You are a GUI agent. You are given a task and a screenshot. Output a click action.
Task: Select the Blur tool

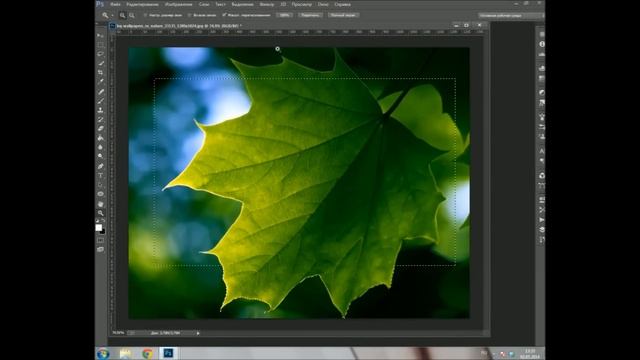pos(100,147)
